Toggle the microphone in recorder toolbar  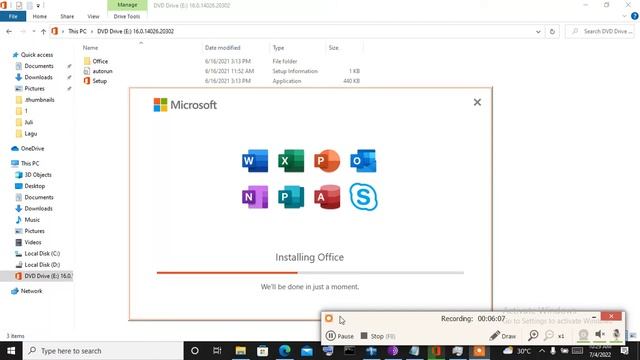click(x=616, y=335)
